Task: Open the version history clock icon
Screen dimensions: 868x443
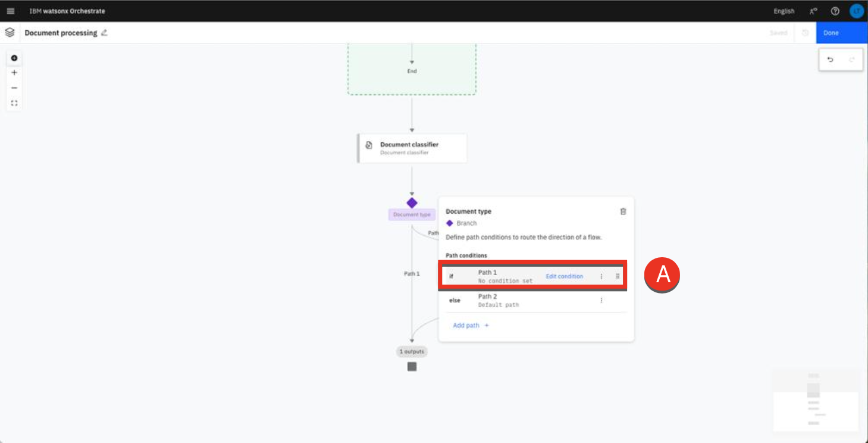Action: click(x=805, y=33)
